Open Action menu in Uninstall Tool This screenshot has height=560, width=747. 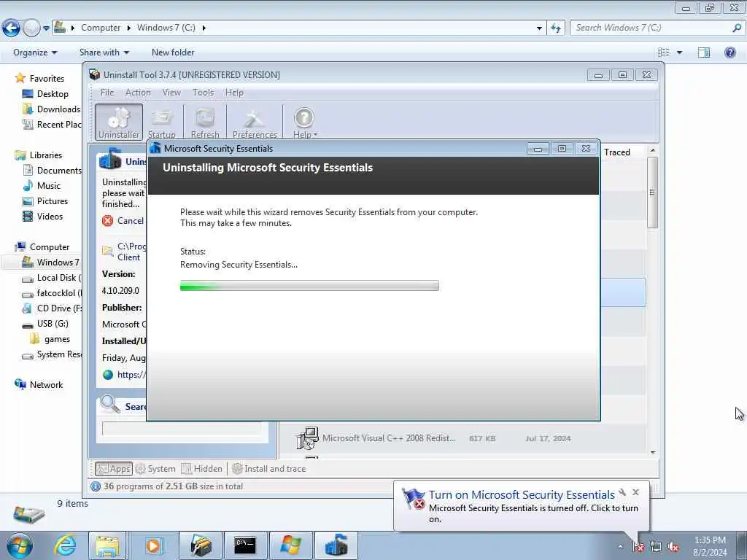(138, 93)
